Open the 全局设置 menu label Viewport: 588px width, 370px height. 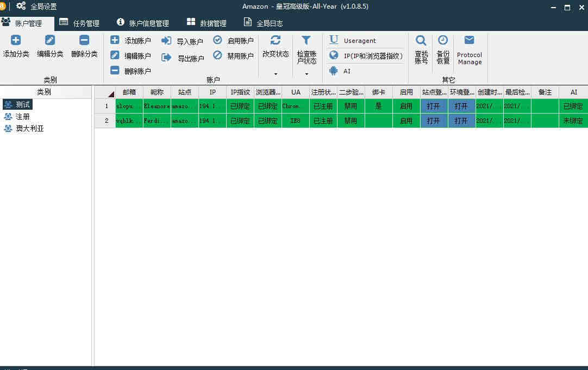click(43, 7)
